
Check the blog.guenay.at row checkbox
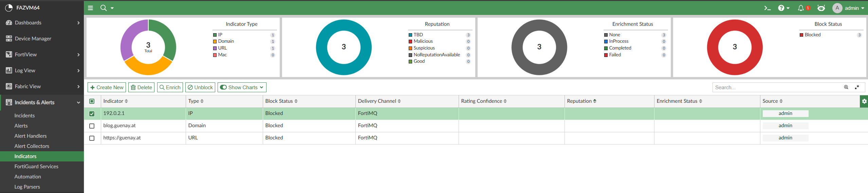point(92,126)
